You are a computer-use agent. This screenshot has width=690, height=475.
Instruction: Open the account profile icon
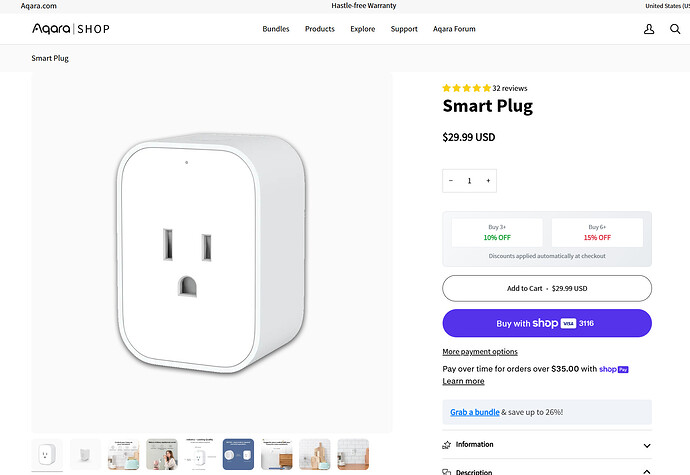point(649,29)
